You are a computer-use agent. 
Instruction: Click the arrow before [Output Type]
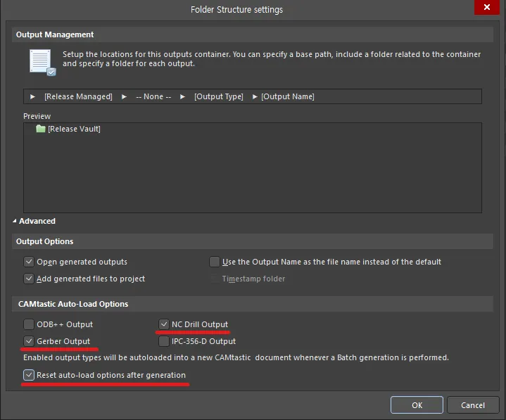tap(183, 96)
